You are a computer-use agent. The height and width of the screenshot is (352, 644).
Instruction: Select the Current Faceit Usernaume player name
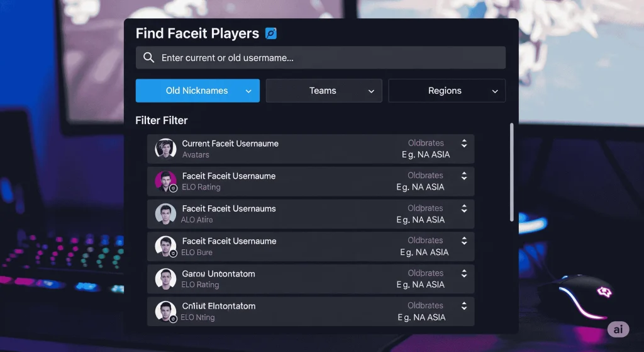pyautogui.click(x=230, y=144)
